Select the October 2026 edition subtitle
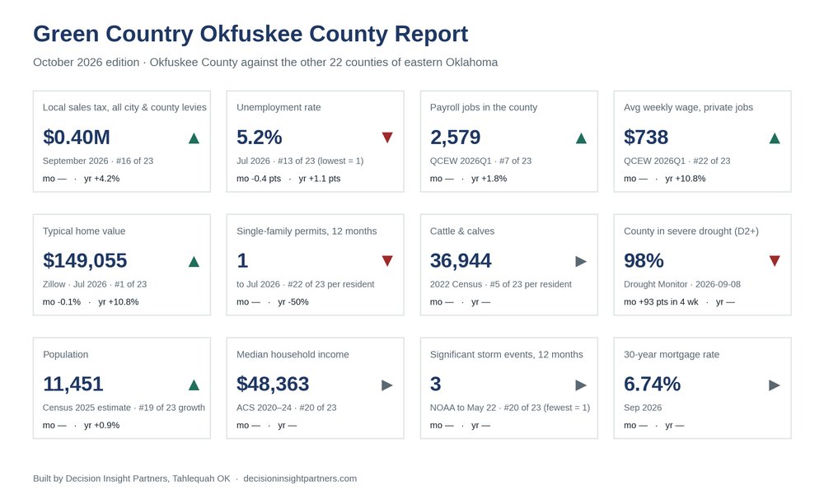 click(x=265, y=62)
